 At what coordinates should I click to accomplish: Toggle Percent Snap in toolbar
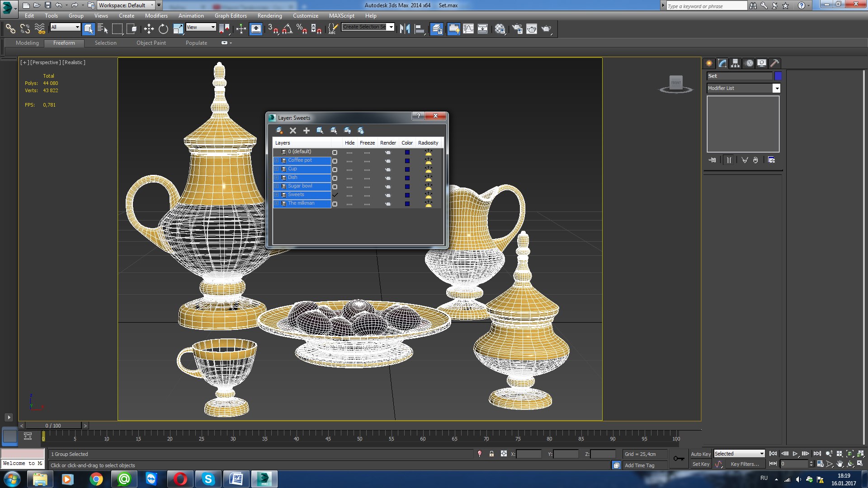pos(302,29)
